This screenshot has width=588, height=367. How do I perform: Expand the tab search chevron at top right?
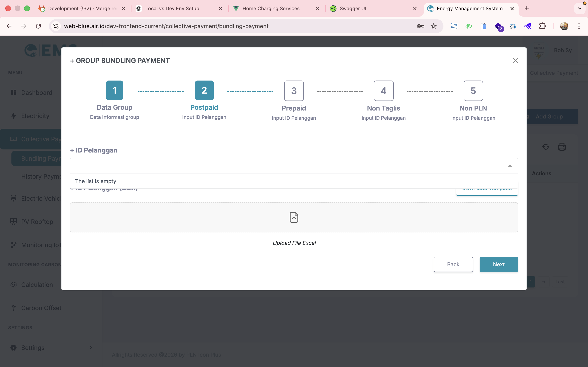[x=580, y=9]
